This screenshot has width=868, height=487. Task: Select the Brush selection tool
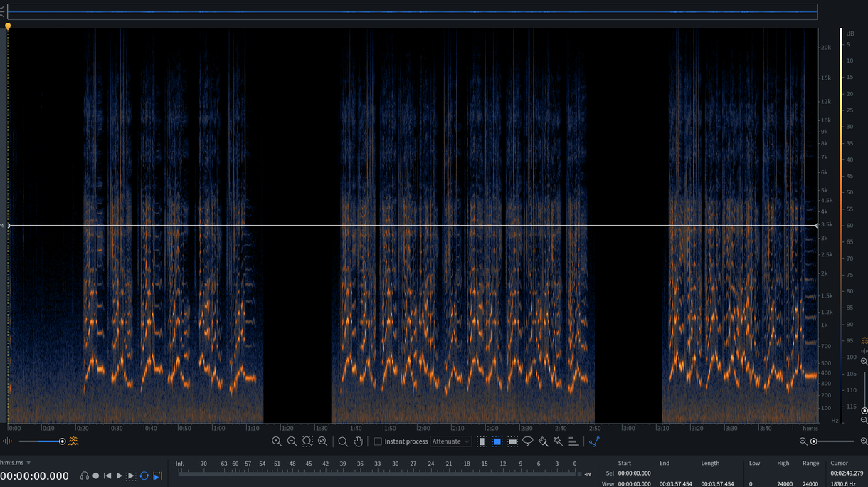pyautogui.click(x=543, y=441)
